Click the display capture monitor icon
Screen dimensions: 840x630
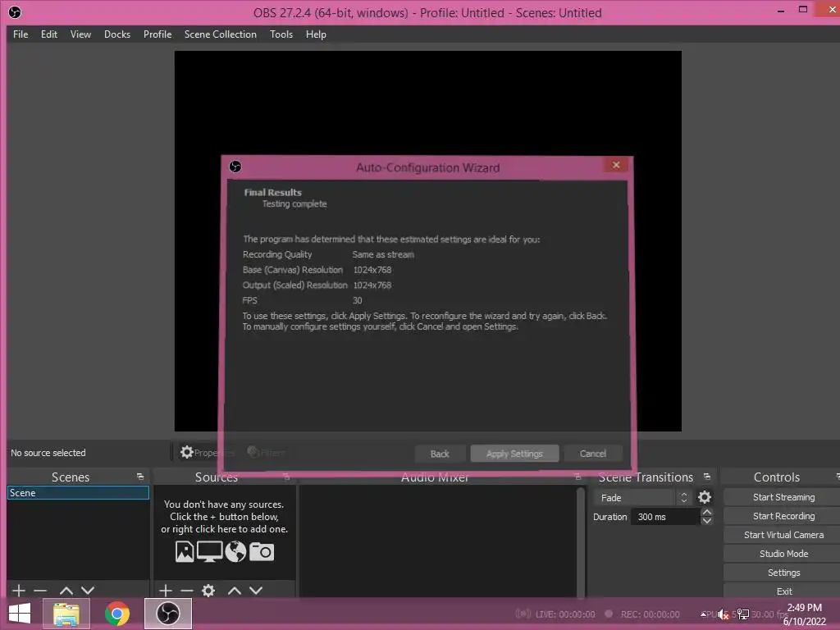click(209, 551)
